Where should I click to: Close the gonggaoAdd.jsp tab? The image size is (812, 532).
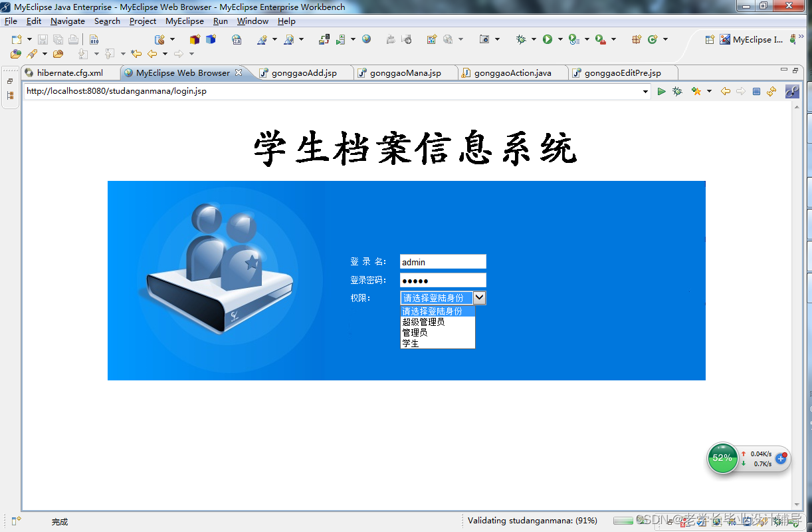click(348, 72)
